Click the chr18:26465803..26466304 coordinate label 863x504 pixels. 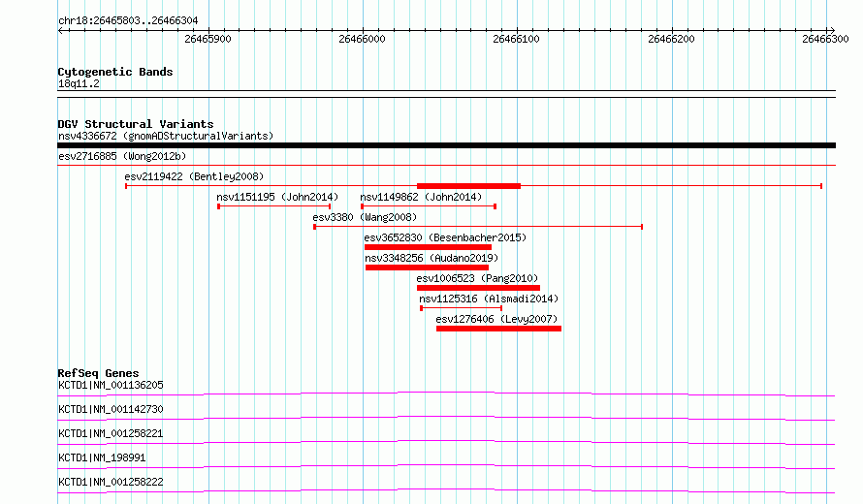(x=128, y=21)
